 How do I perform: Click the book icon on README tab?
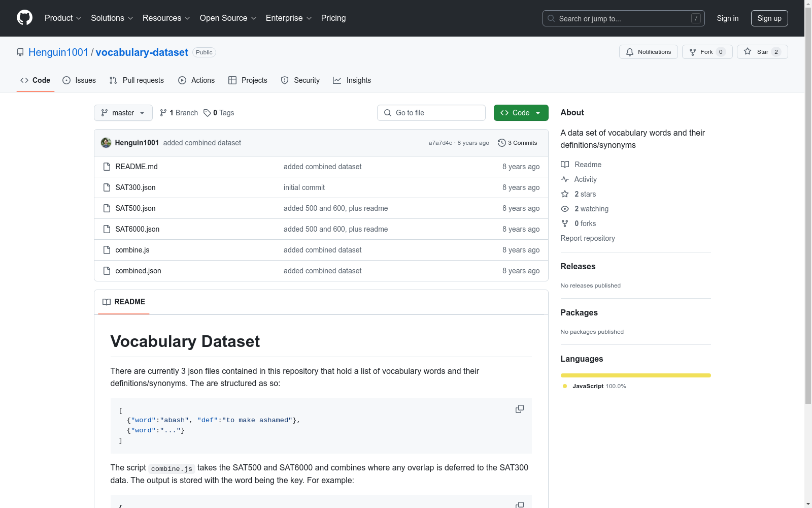(x=107, y=302)
